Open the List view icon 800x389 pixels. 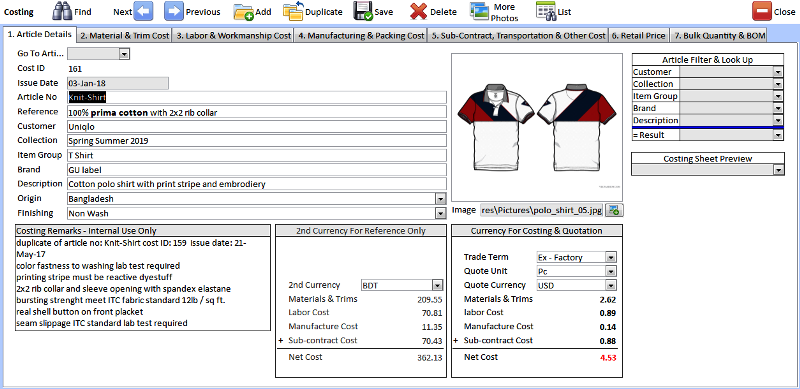click(x=546, y=11)
